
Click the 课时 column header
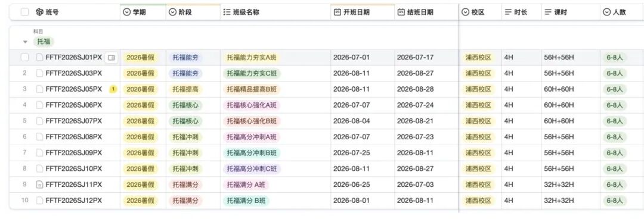point(571,12)
